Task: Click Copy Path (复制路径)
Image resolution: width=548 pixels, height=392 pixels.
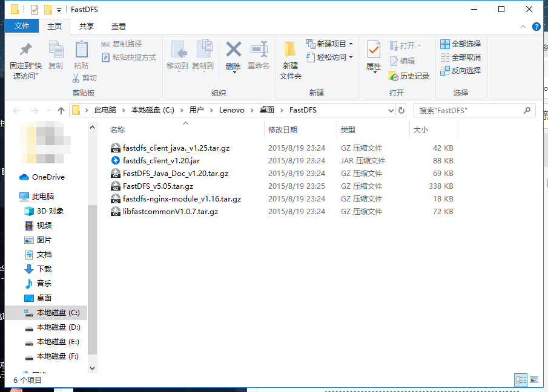Action: click(x=122, y=44)
